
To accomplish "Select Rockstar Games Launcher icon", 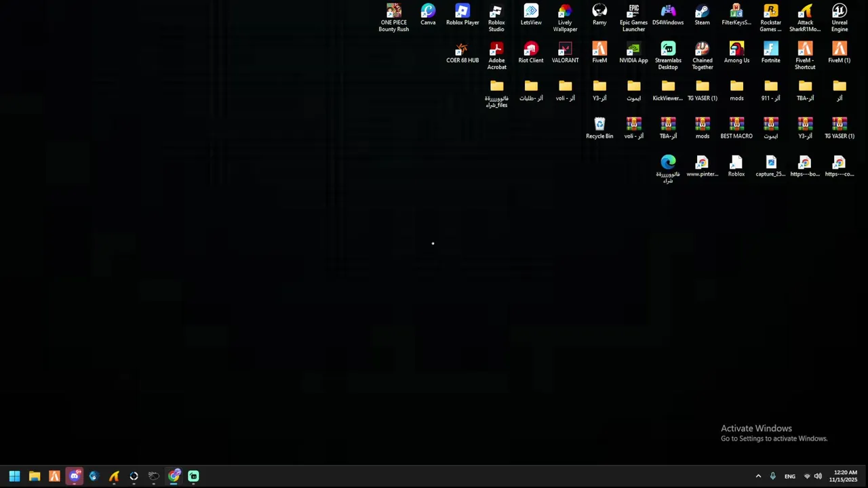I will pyautogui.click(x=770, y=18).
